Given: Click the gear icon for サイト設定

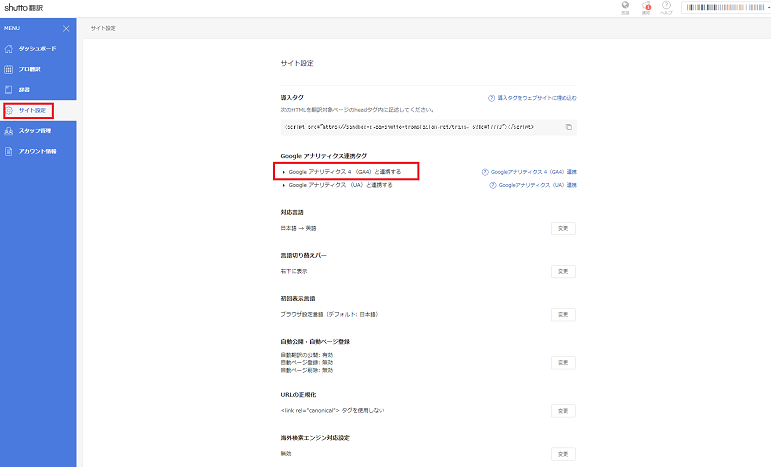Looking at the screenshot, I should tap(8, 110).
